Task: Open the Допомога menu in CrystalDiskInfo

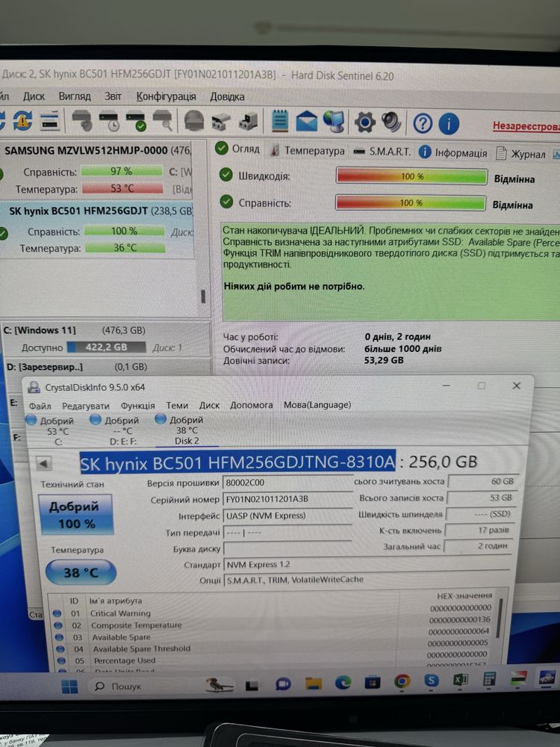Action: click(252, 405)
